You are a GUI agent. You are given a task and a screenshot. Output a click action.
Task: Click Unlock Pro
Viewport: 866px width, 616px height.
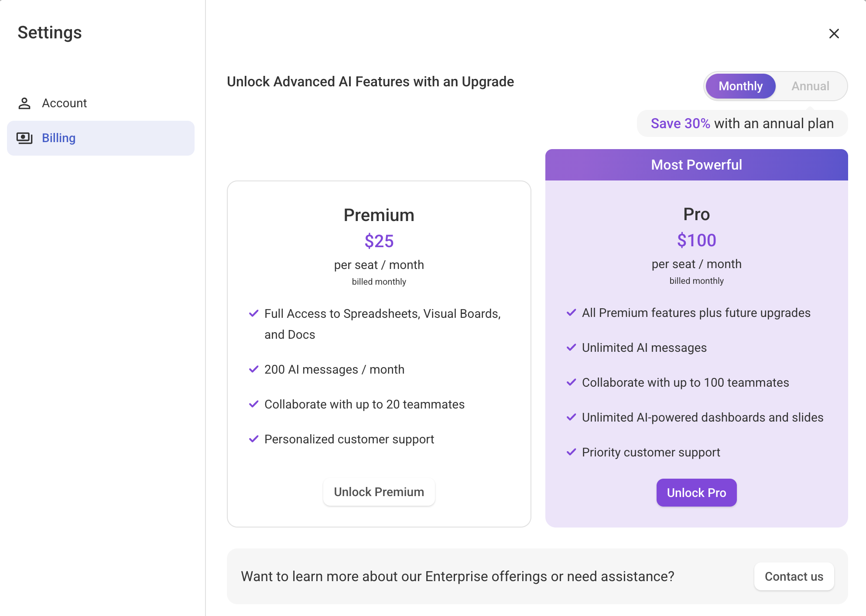[696, 493]
